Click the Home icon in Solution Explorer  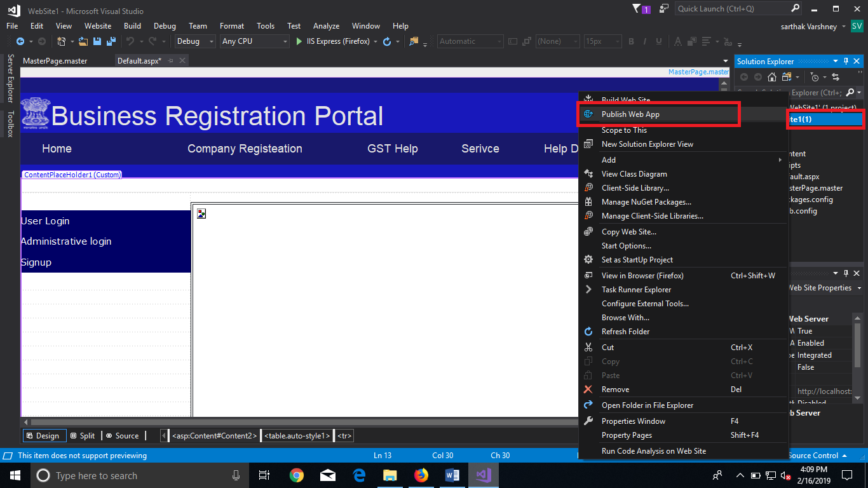[771, 77]
